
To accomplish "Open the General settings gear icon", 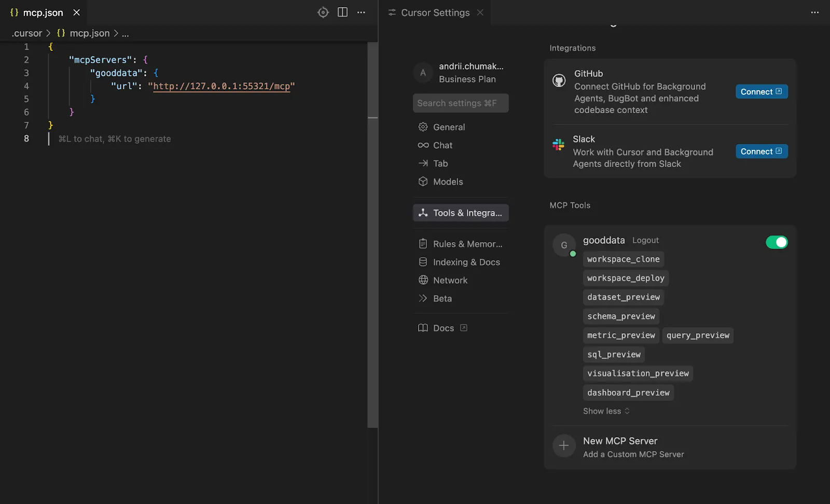I will [x=423, y=127].
